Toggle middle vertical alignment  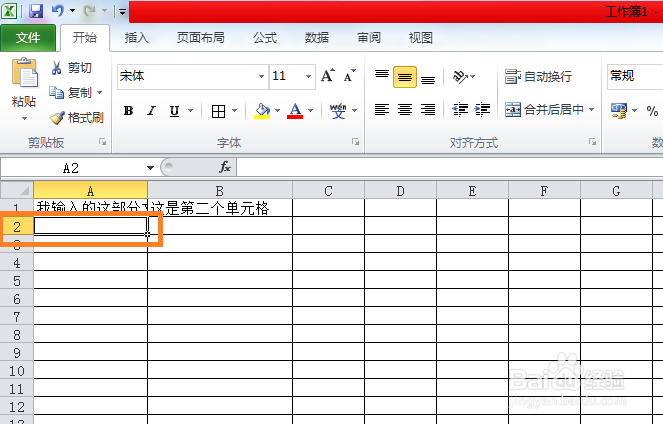405,77
